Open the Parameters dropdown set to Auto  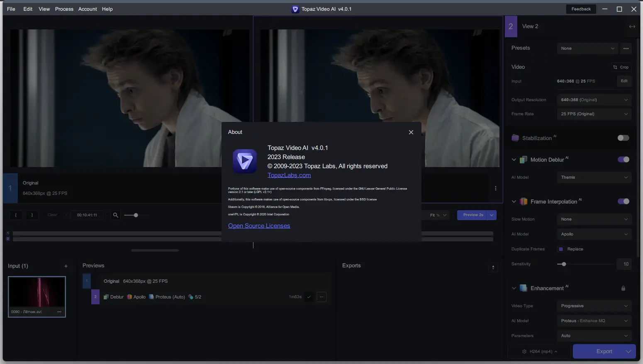(x=594, y=336)
